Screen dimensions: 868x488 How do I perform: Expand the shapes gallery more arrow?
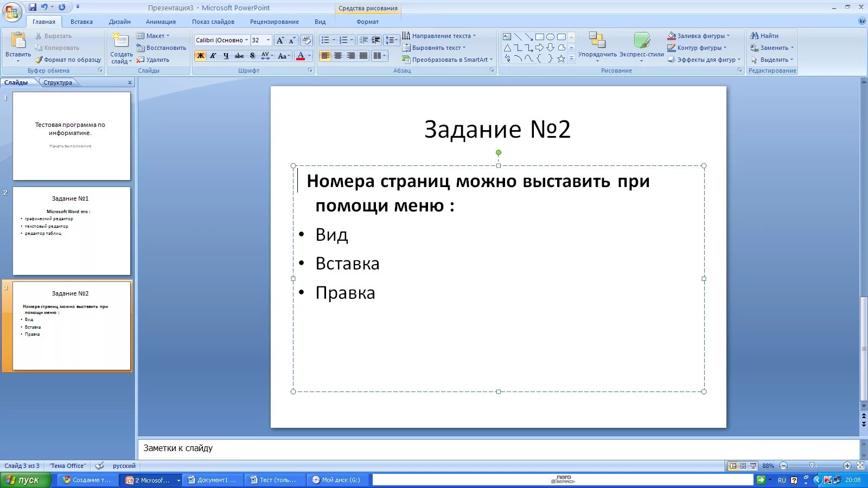[x=571, y=59]
